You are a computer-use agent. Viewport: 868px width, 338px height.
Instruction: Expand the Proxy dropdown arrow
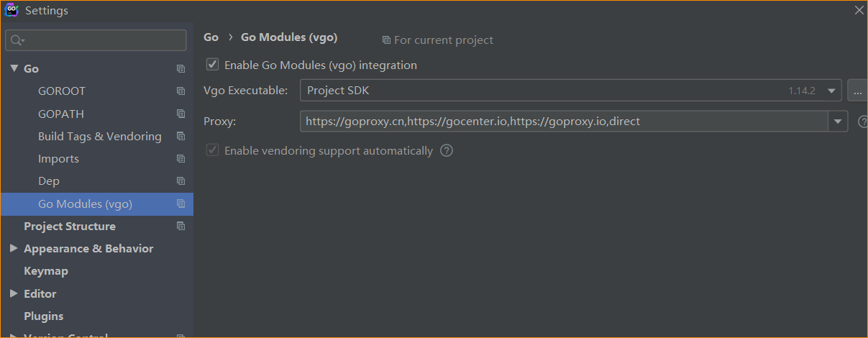pos(838,122)
